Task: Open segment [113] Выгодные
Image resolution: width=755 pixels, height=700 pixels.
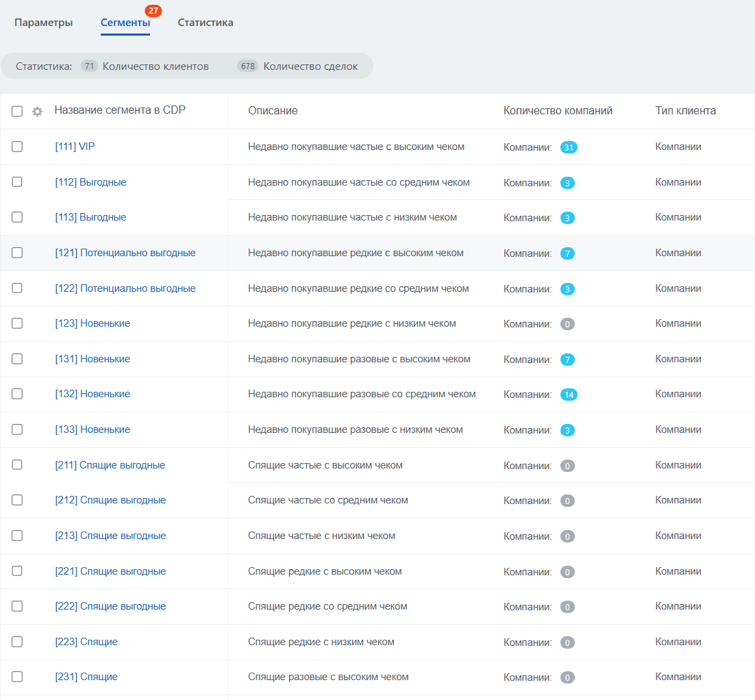Action: pos(90,217)
